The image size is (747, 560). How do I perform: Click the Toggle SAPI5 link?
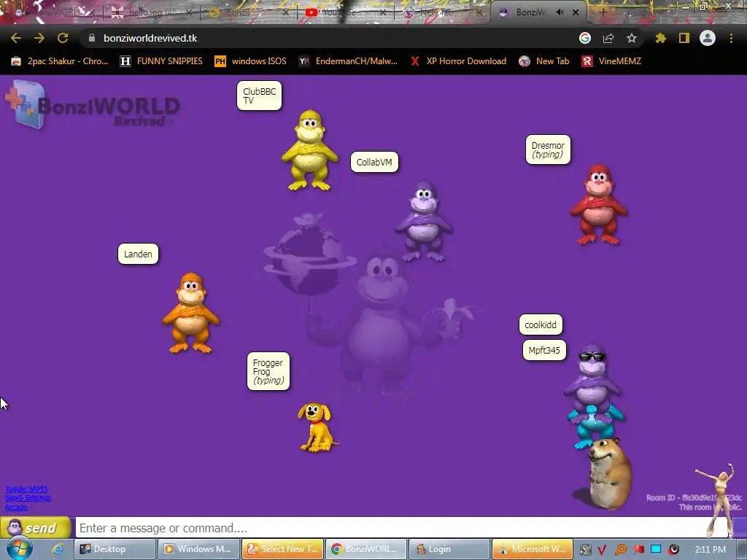(x=26, y=489)
